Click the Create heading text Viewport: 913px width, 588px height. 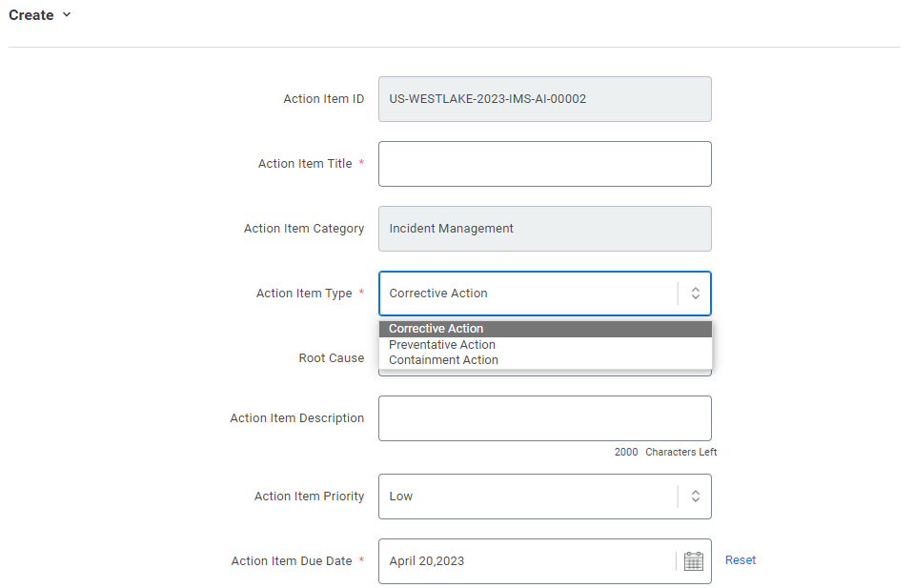coord(30,15)
